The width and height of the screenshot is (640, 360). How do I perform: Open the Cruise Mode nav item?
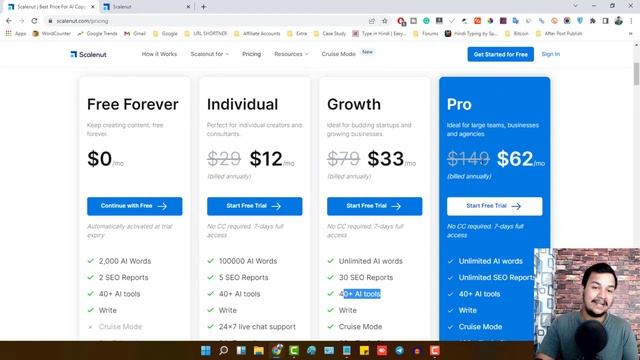coord(338,54)
